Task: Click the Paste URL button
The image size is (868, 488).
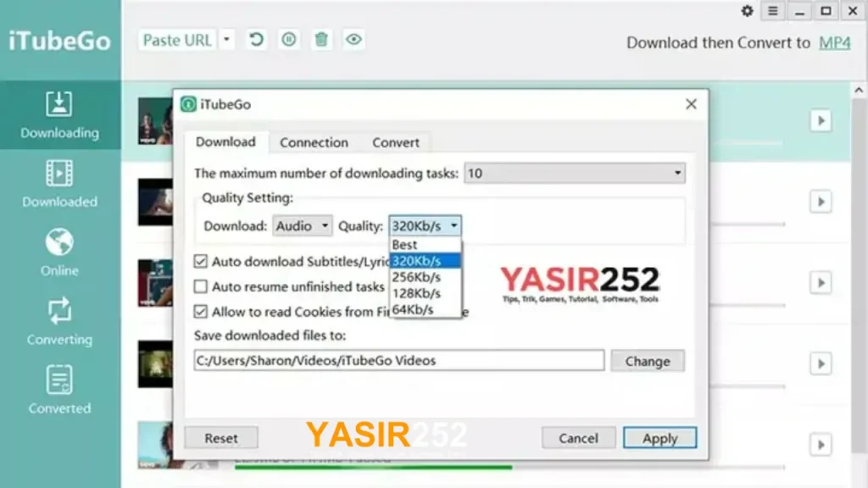Action: pos(178,40)
